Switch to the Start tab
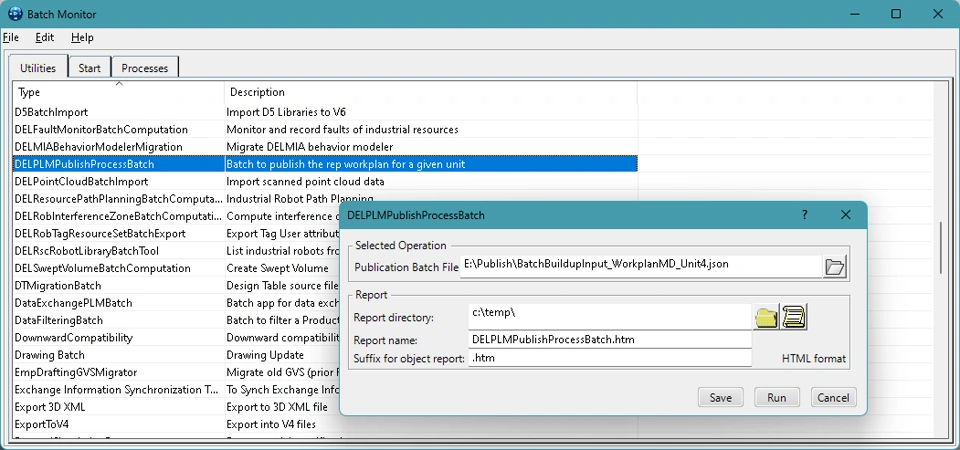This screenshot has width=960, height=450. 89,68
